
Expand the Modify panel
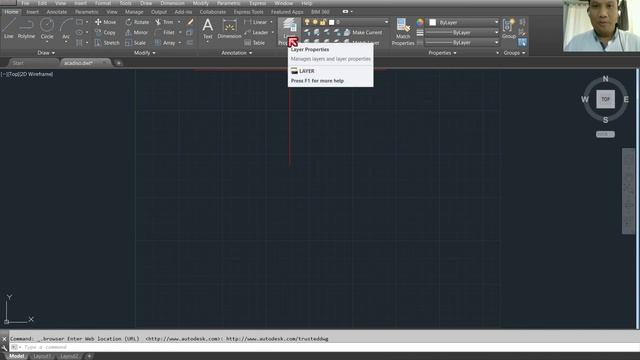(144, 53)
